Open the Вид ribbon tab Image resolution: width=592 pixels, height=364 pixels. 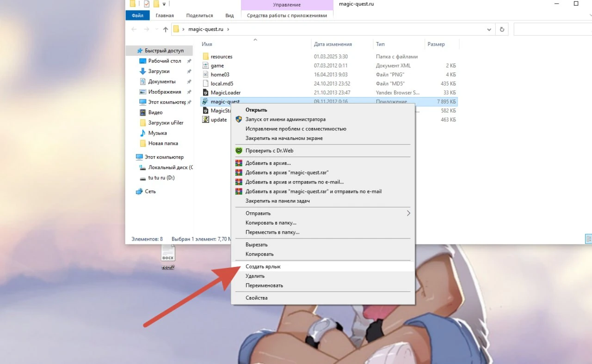coord(229,15)
